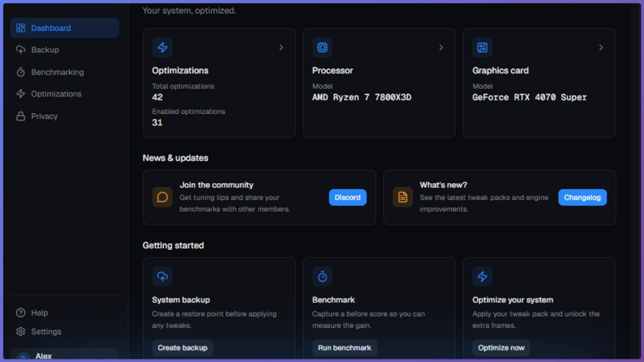The height and width of the screenshot is (362, 644).
Task: Click the stopwatch icon on Benchmark card
Action: [x=323, y=277]
